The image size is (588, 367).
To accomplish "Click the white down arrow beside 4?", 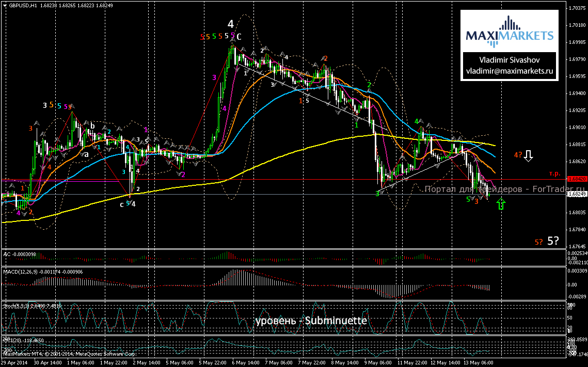I will 528,156.
